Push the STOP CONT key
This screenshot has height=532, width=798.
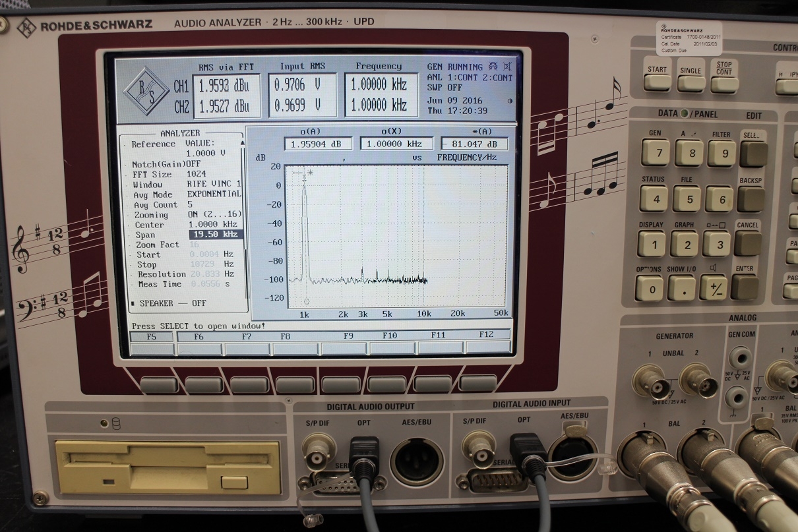[724, 84]
